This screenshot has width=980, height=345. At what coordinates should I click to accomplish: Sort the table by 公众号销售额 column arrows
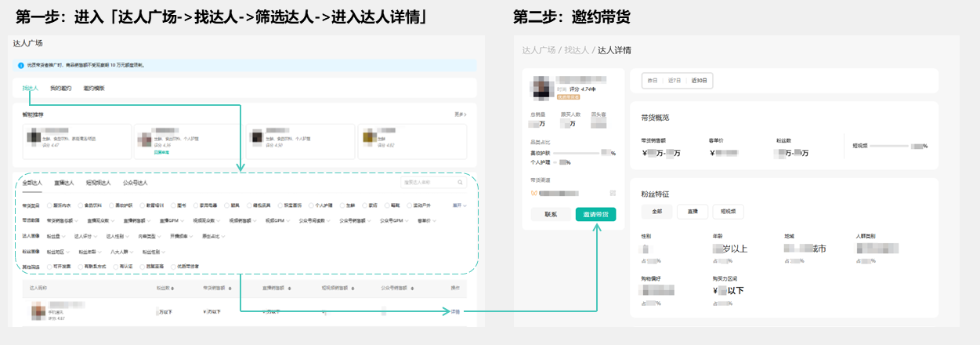point(414,289)
